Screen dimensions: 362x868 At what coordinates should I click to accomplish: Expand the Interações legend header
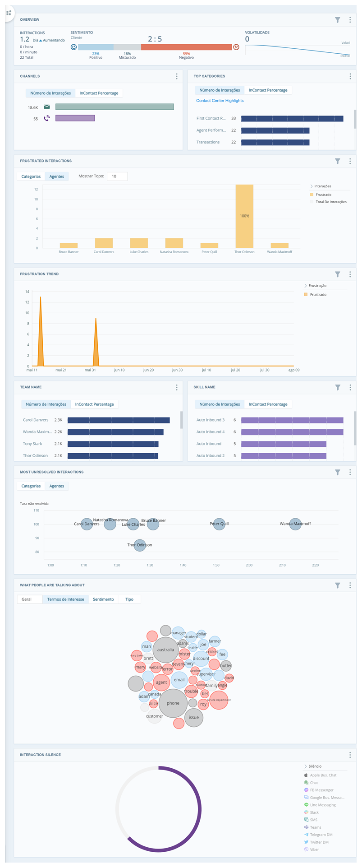pos(321,186)
